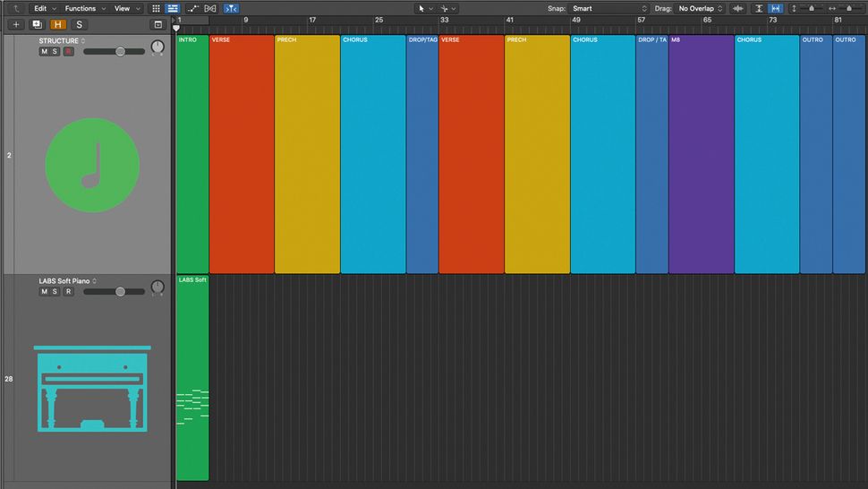
Task: Solo the LABS Soft Piano track
Action: pyautogui.click(x=55, y=291)
